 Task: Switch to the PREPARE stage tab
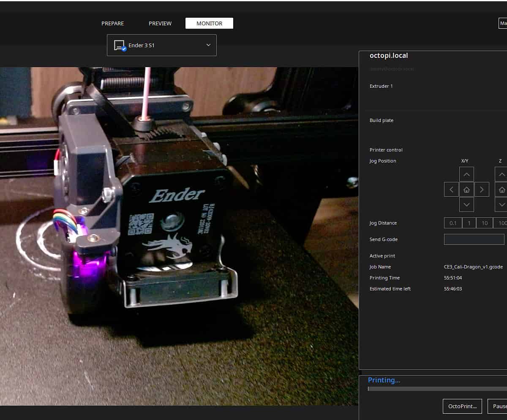pos(112,23)
